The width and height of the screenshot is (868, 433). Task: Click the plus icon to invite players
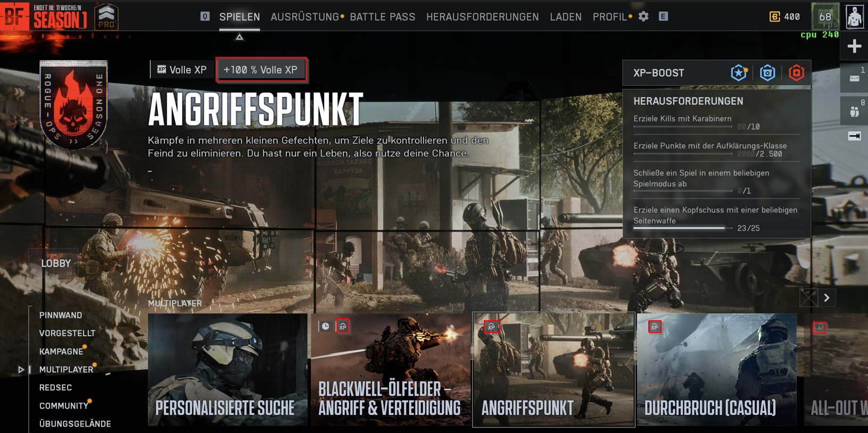tap(854, 46)
